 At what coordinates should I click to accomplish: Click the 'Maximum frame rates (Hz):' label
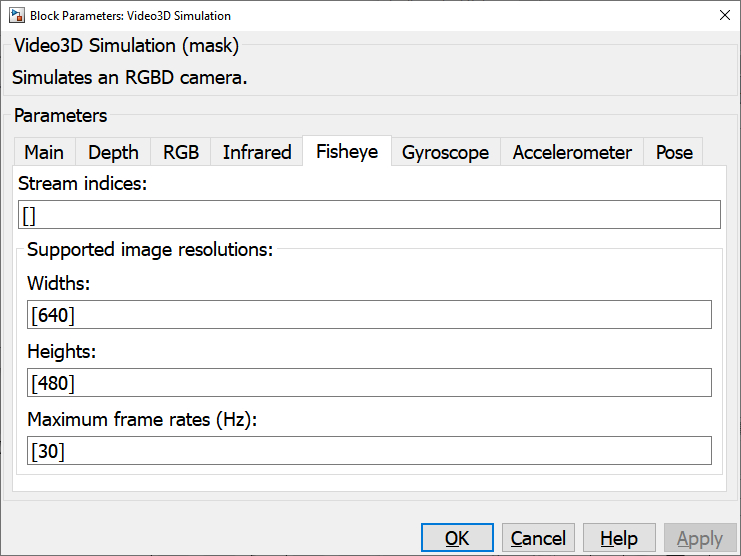[142, 419]
